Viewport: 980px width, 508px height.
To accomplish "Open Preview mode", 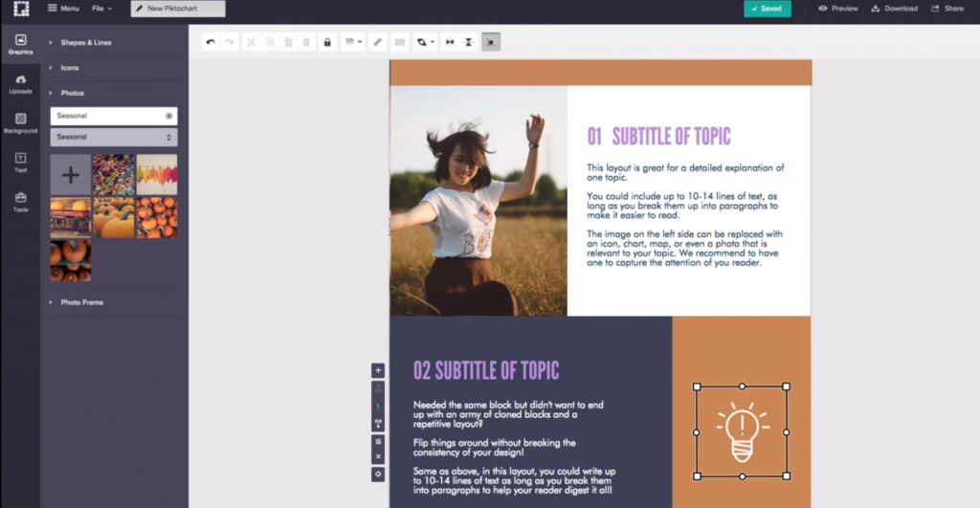I will point(838,8).
